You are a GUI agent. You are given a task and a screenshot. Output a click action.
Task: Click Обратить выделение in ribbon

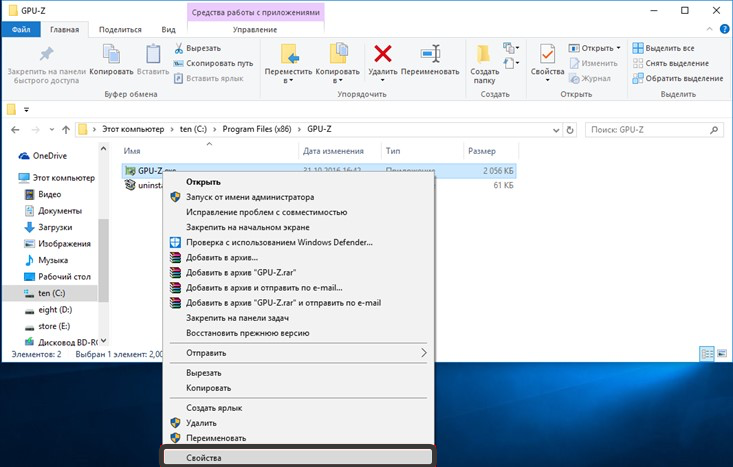tap(678, 79)
